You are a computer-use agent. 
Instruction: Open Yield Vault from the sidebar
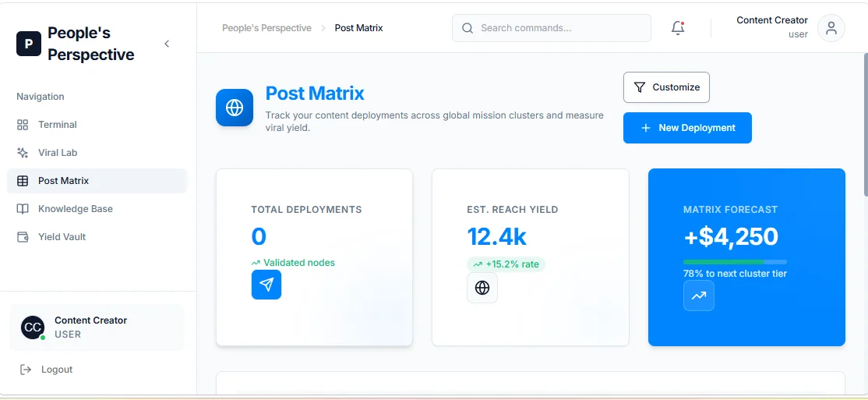97,236
